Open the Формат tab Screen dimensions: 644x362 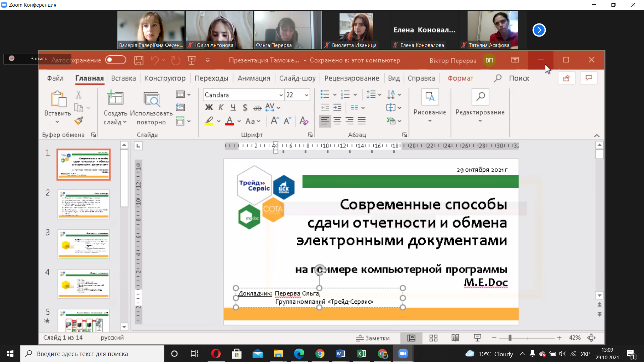click(461, 78)
